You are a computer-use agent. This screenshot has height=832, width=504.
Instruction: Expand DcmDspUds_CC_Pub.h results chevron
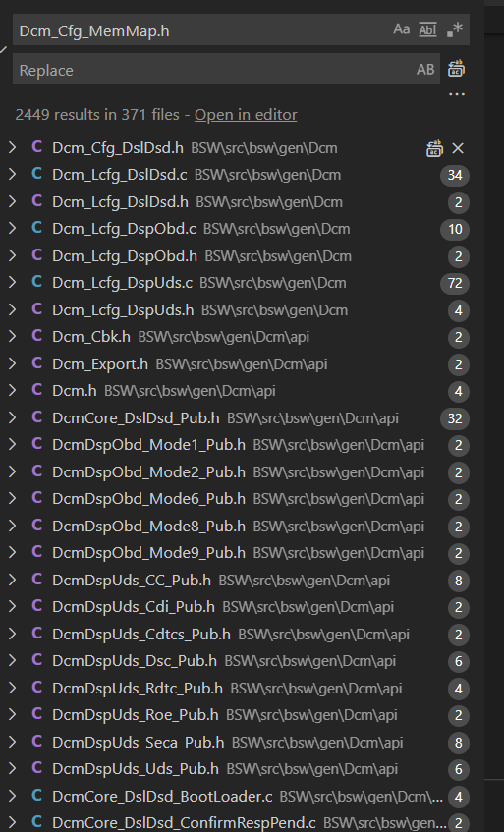coord(13,580)
